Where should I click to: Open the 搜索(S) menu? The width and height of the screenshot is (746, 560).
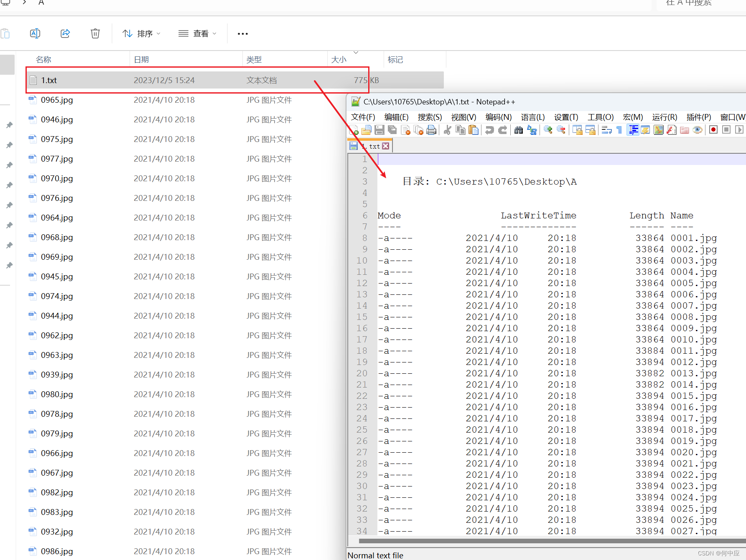(430, 117)
